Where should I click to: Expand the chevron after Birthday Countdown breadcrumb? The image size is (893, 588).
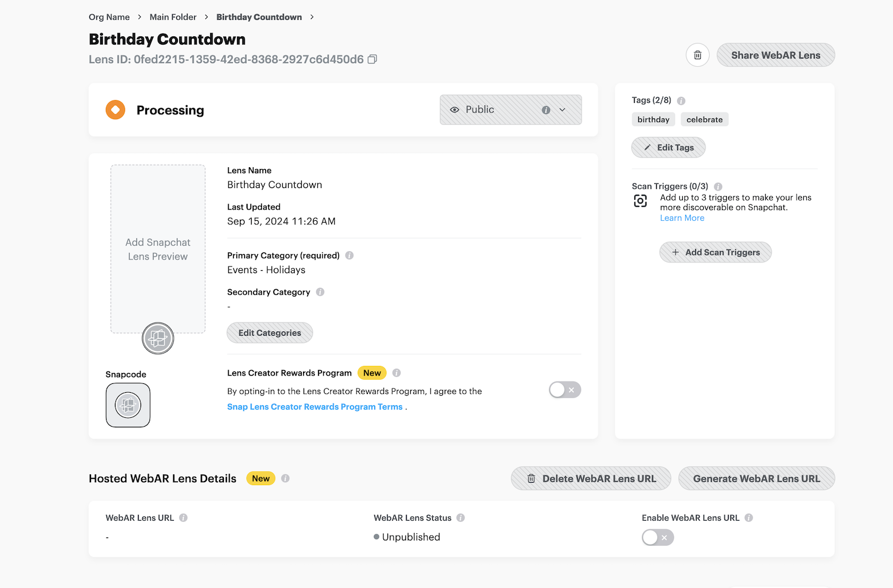coord(312,17)
